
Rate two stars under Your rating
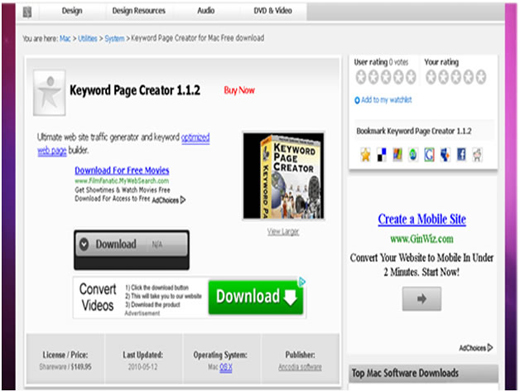pos(443,77)
